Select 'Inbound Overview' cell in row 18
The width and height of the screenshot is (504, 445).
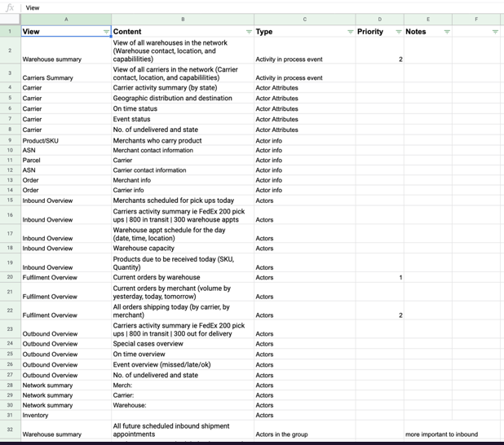tap(66, 248)
